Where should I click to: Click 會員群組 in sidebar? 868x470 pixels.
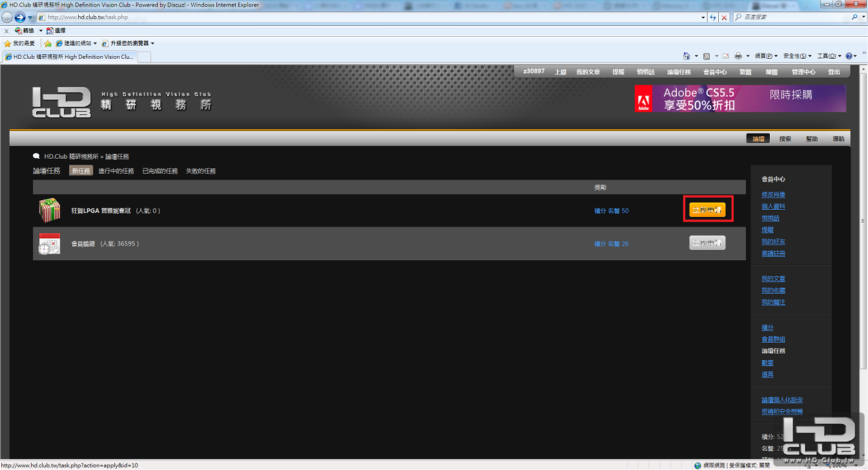pos(773,339)
